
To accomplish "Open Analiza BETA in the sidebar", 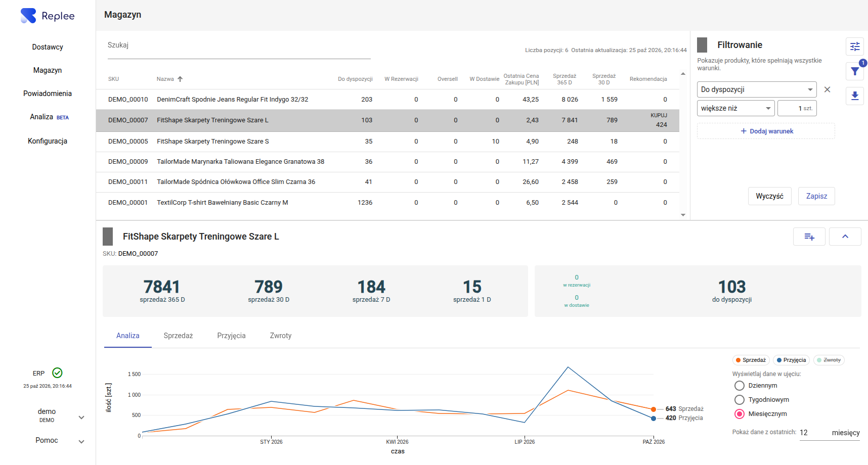I will (49, 117).
